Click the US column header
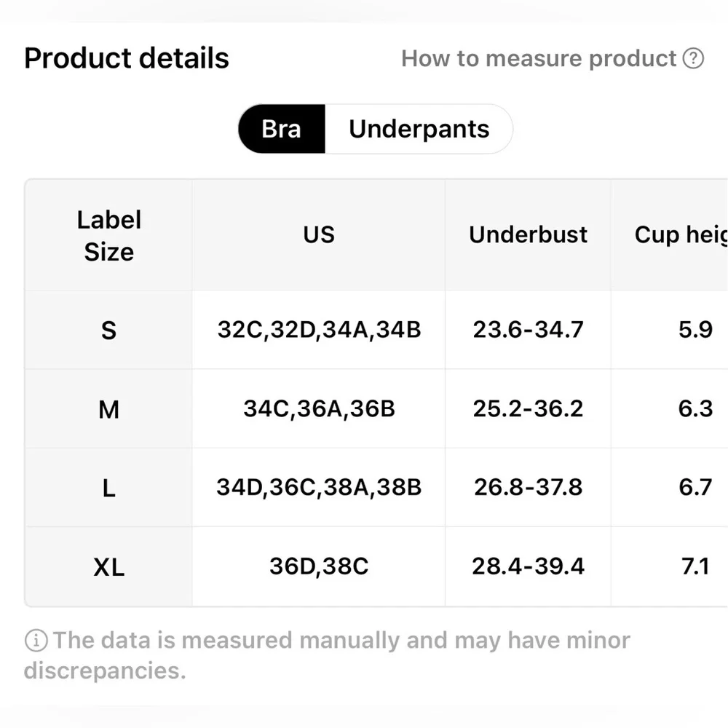 (x=319, y=234)
